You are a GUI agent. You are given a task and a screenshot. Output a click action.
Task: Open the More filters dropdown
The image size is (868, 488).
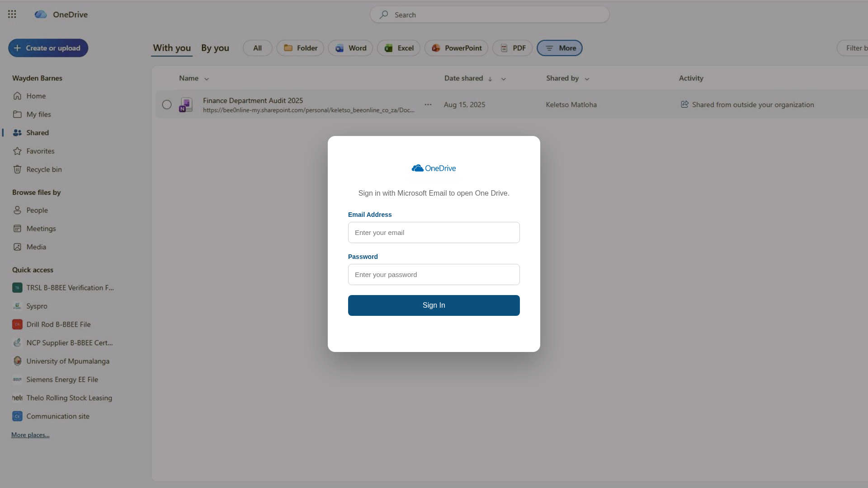(560, 48)
